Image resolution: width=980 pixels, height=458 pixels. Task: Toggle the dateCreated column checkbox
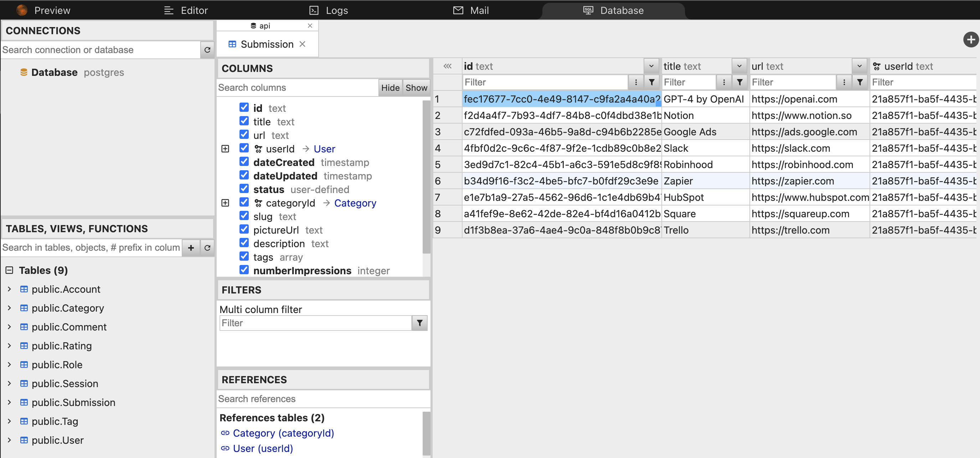(244, 162)
